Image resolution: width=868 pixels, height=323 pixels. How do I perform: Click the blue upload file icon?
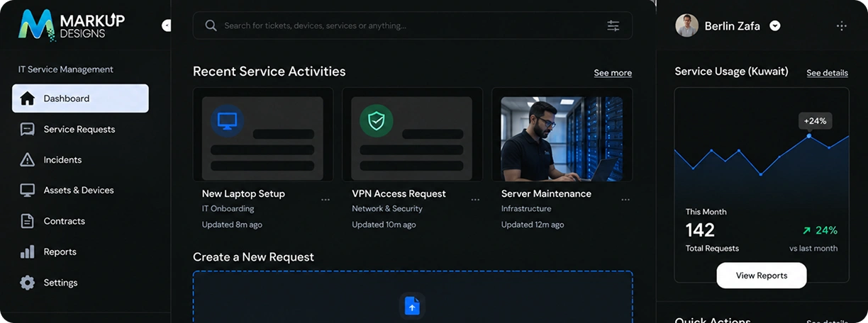click(x=412, y=306)
